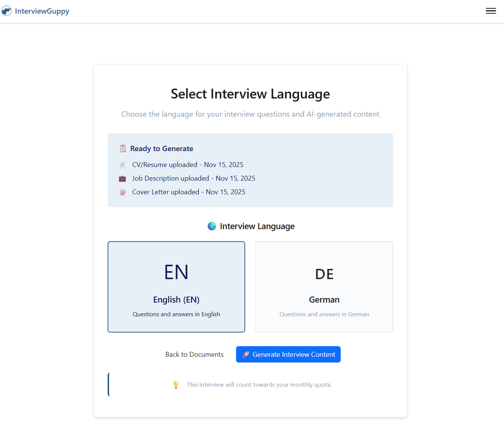Image resolution: width=504 pixels, height=431 pixels.
Task: Click the clipboard icon beside Ready to Generate
Action: tap(122, 148)
